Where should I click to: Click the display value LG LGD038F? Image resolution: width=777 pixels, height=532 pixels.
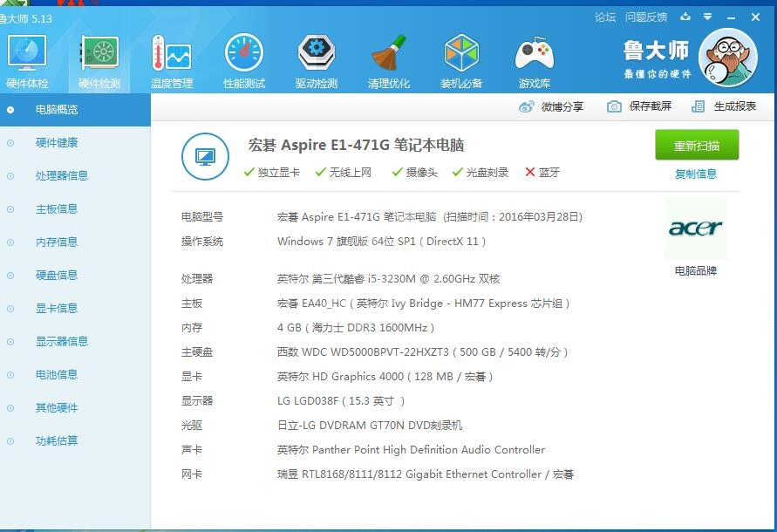(x=341, y=400)
